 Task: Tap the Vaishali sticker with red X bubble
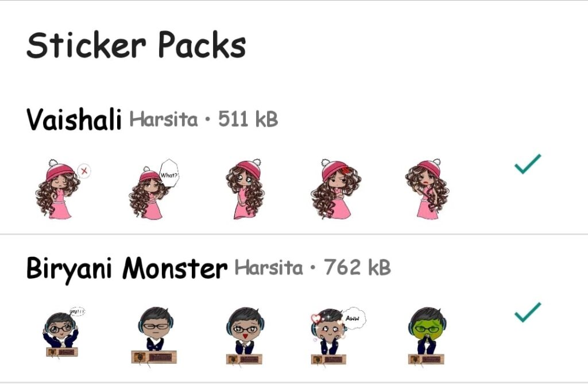(62, 188)
